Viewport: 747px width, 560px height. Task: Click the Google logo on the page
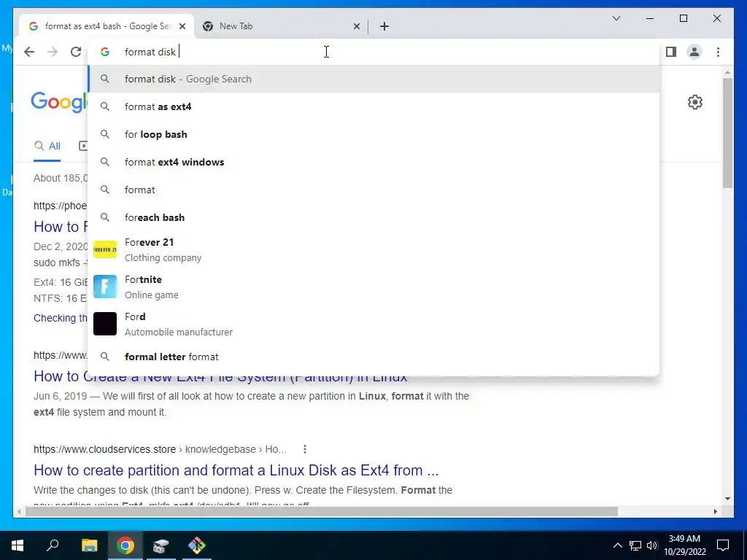coord(60,101)
